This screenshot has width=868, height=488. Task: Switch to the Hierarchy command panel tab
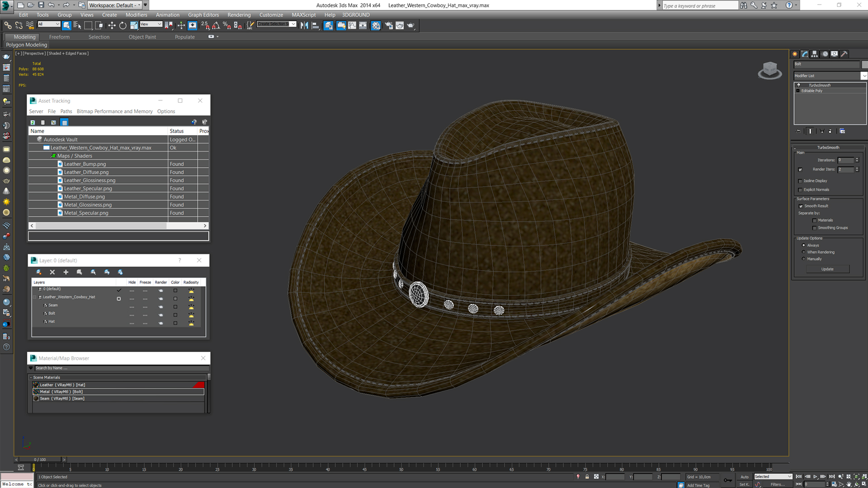point(815,54)
